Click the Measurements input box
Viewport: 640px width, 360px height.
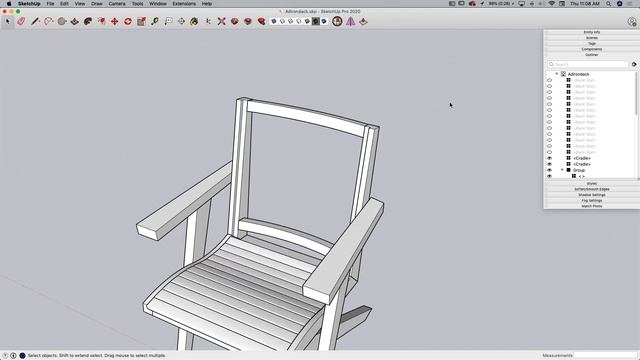(605, 356)
